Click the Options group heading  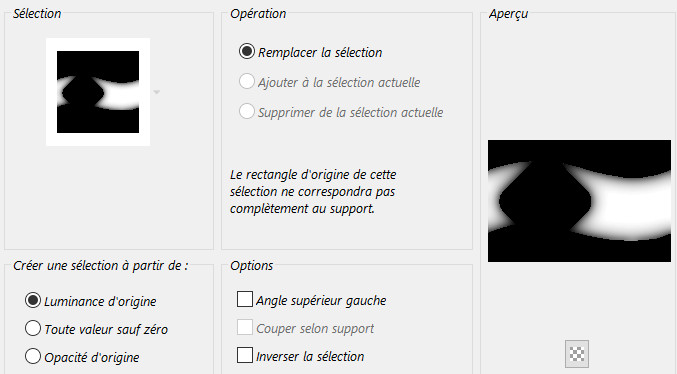pyautogui.click(x=252, y=266)
